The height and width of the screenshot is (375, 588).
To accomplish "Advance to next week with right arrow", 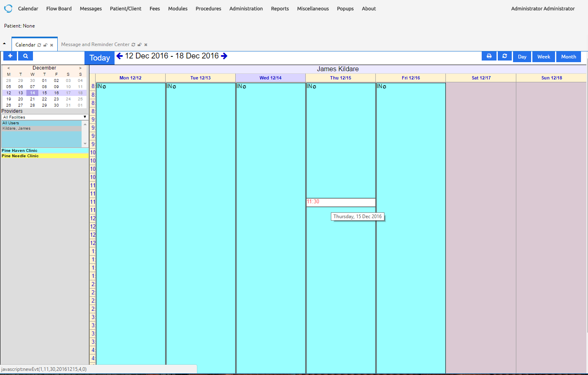I will click(x=224, y=56).
